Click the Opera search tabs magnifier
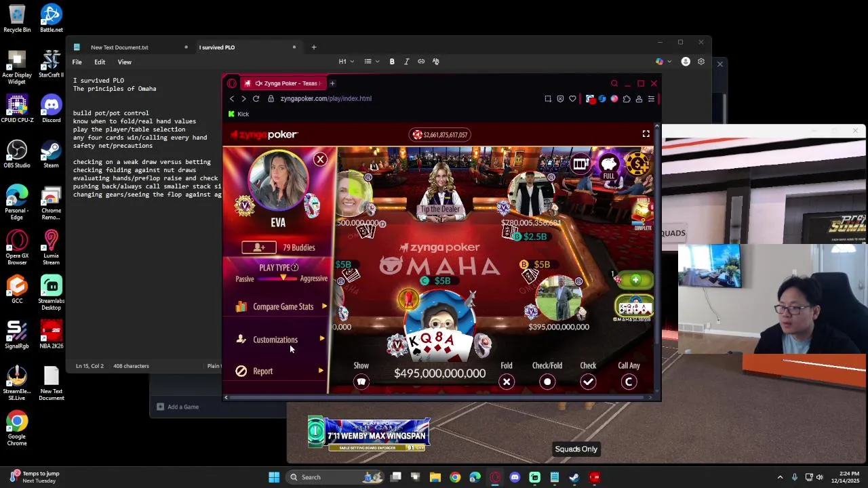This screenshot has height=488, width=868. tap(614, 83)
